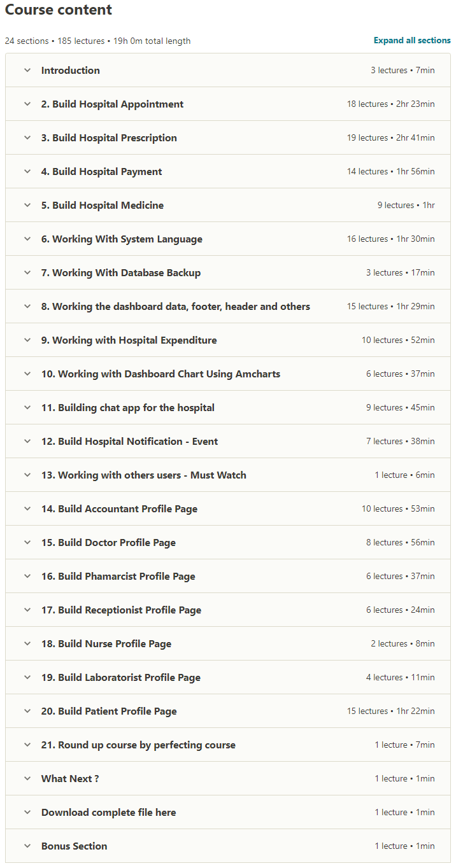This screenshot has width=456, height=868.
Task: Click the 15 lectures • 1hr 22min duration
Action: coord(391,711)
